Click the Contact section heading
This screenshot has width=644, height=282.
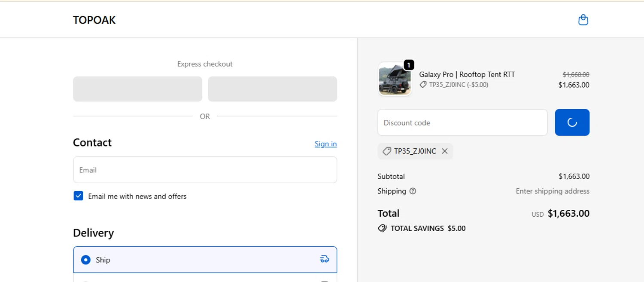92,143
